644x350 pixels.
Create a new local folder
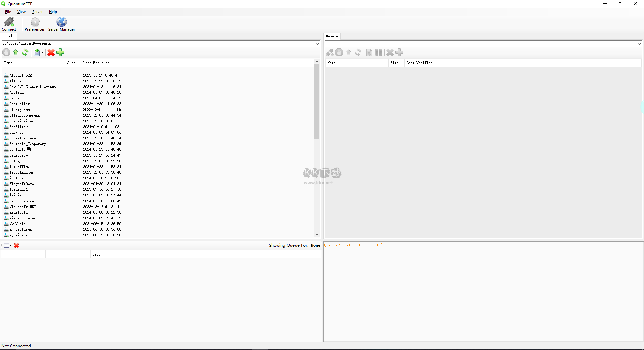(x=60, y=52)
